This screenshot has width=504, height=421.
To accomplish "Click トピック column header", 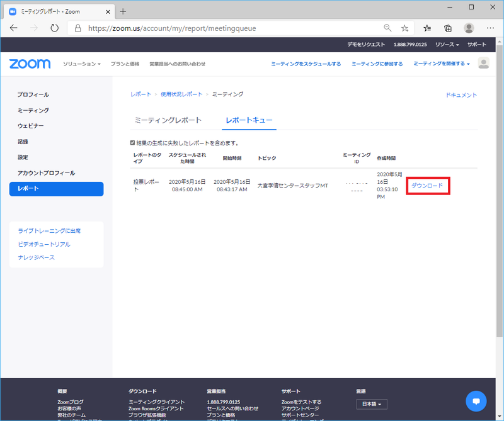I will pos(266,158).
